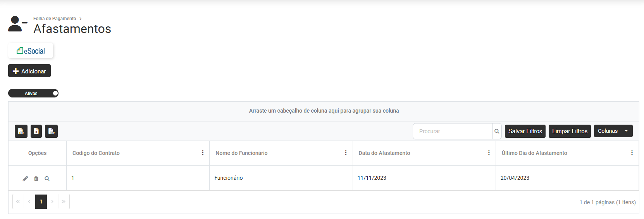Export the table to Excel

[36, 131]
